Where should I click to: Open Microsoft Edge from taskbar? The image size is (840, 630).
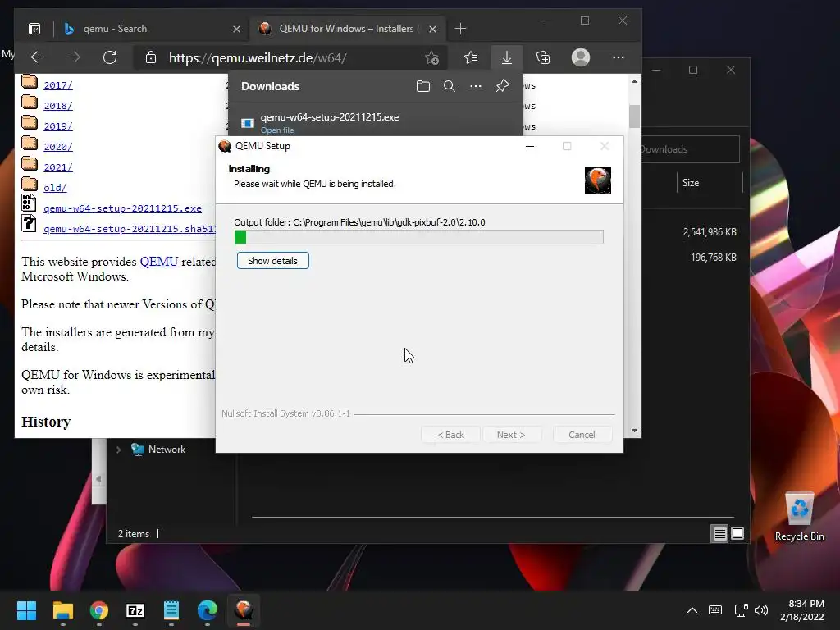tap(208, 610)
